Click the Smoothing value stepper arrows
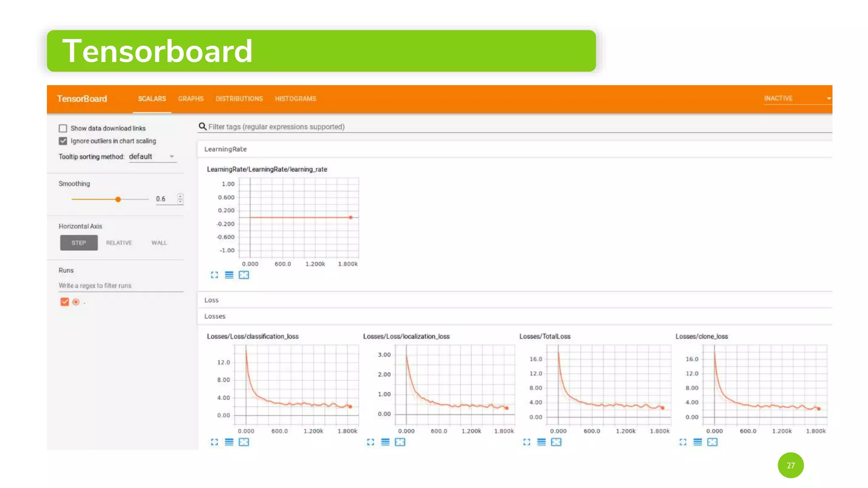This screenshot has height=488, width=868. click(181, 199)
